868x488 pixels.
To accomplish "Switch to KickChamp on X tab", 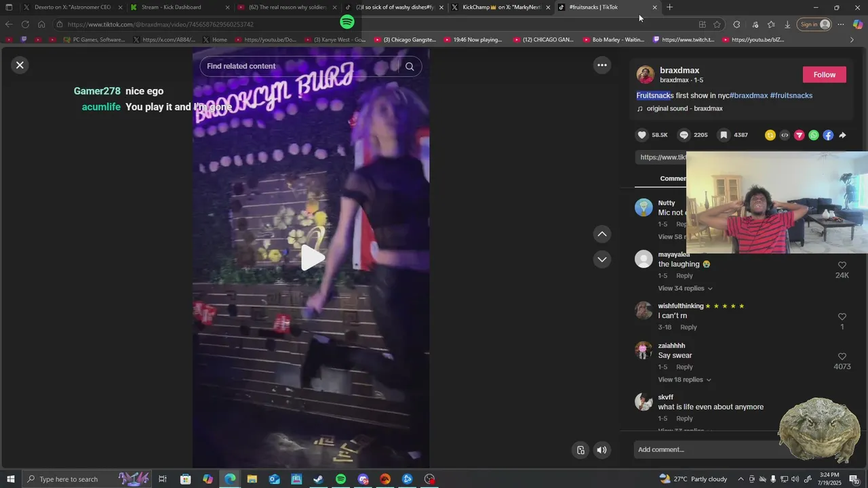I will [502, 7].
